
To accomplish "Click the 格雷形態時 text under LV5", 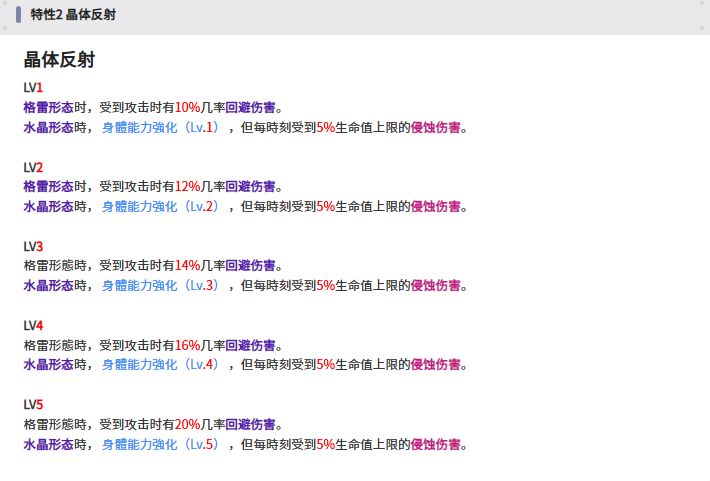I will (x=55, y=424).
